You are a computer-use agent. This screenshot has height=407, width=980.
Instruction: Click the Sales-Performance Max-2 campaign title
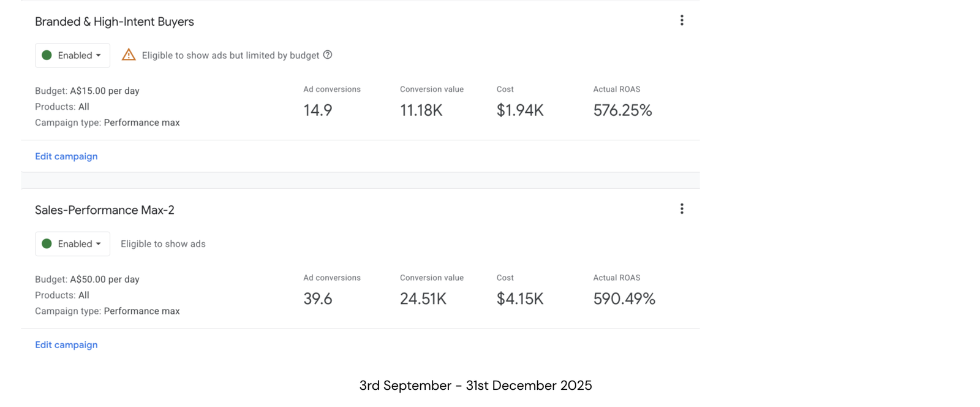point(105,210)
